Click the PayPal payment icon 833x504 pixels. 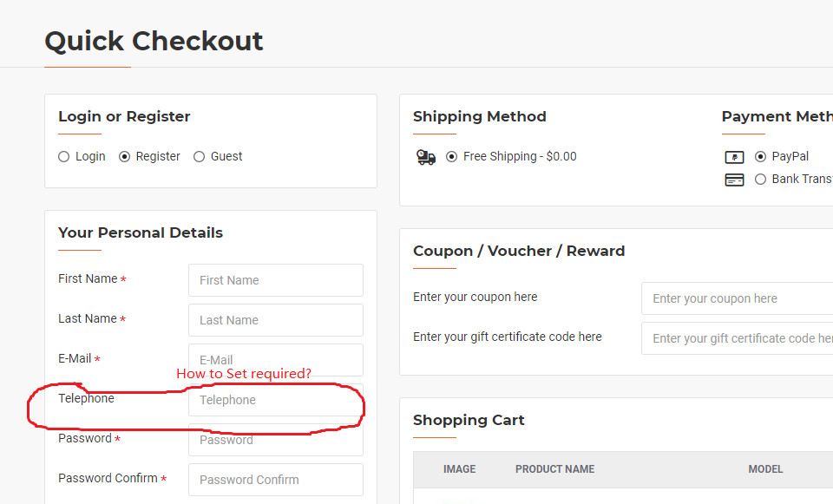tap(734, 157)
